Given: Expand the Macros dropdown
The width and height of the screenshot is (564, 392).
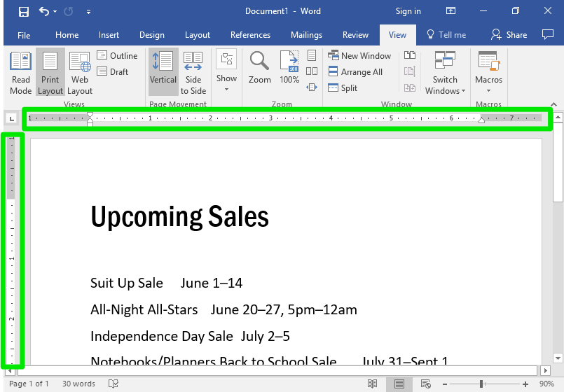Looking at the screenshot, I should [488, 72].
